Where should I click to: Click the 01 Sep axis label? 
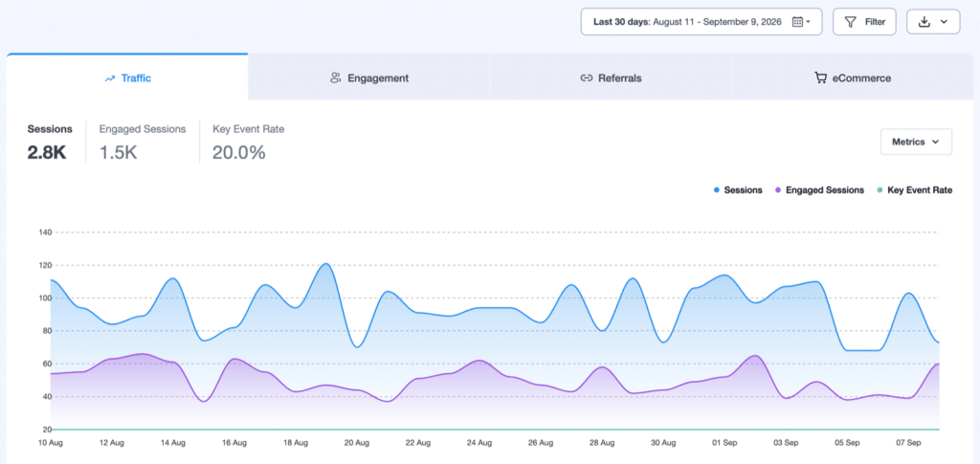[x=724, y=442]
